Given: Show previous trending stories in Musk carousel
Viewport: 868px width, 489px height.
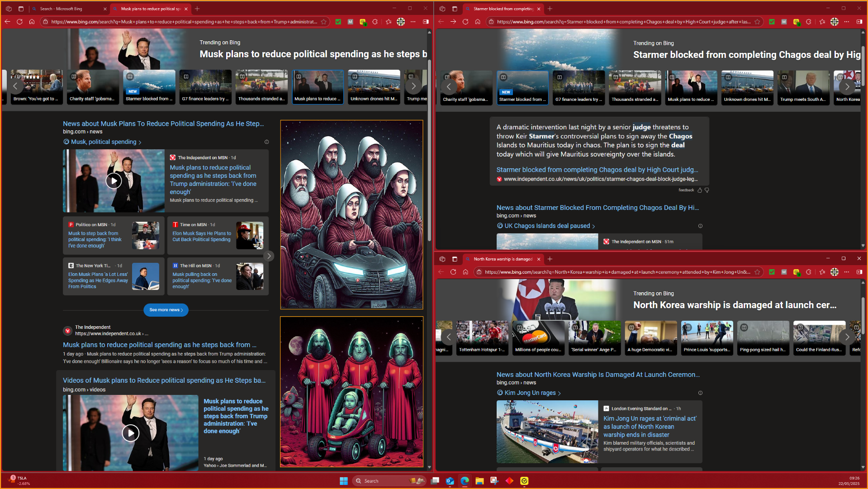Looking at the screenshot, I should [x=15, y=86].
